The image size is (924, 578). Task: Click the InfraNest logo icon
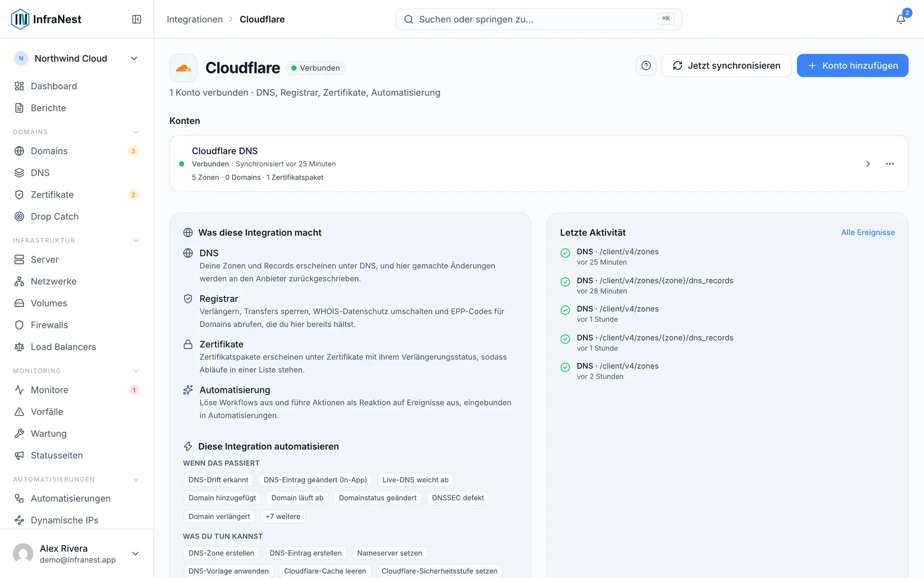[x=20, y=19]
